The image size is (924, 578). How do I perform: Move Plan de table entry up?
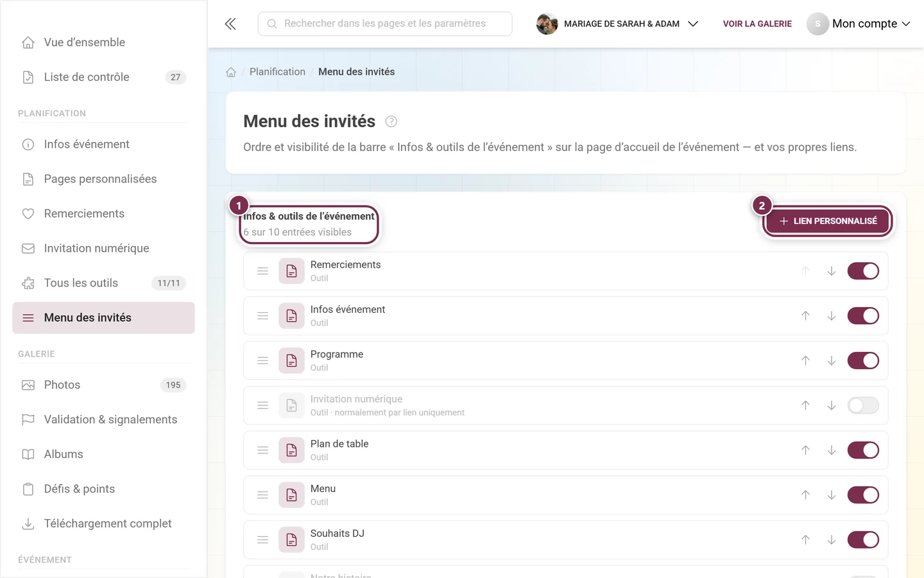[x=805, y=450]
